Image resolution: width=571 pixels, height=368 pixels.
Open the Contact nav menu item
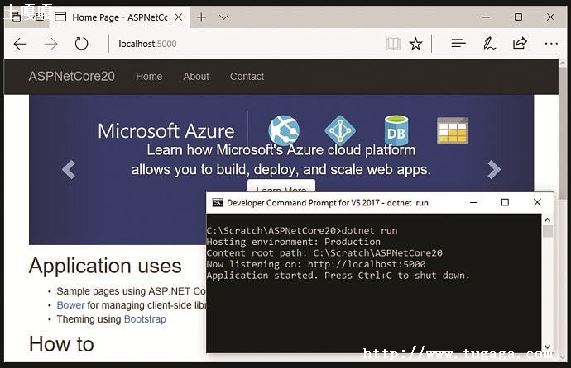(x=247, y=76)
